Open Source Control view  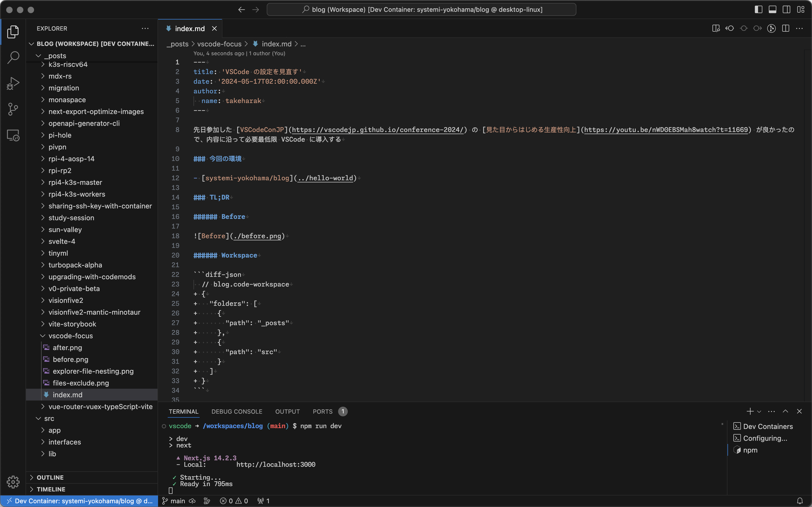tap(13, 109)
